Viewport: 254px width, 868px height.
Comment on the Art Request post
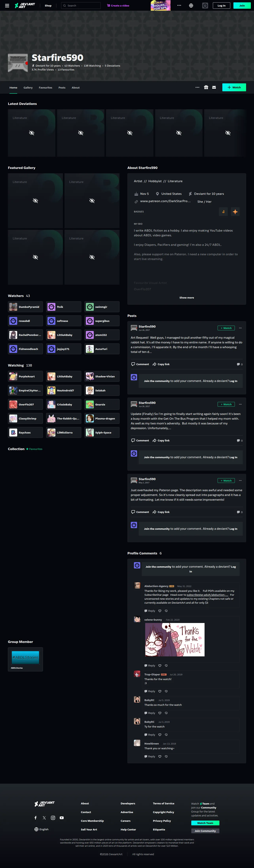(x=140, y=364)
